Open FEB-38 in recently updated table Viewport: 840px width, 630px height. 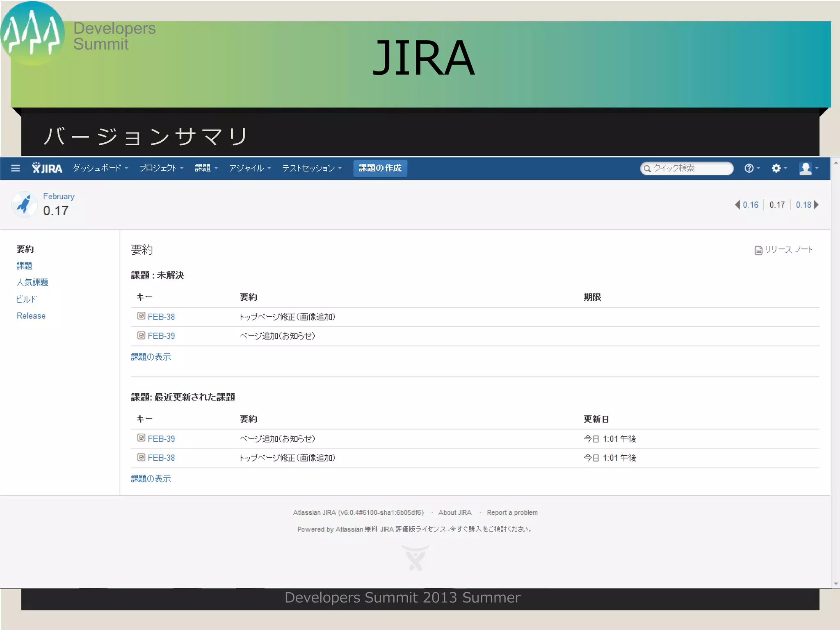click(x=161, y=458)
